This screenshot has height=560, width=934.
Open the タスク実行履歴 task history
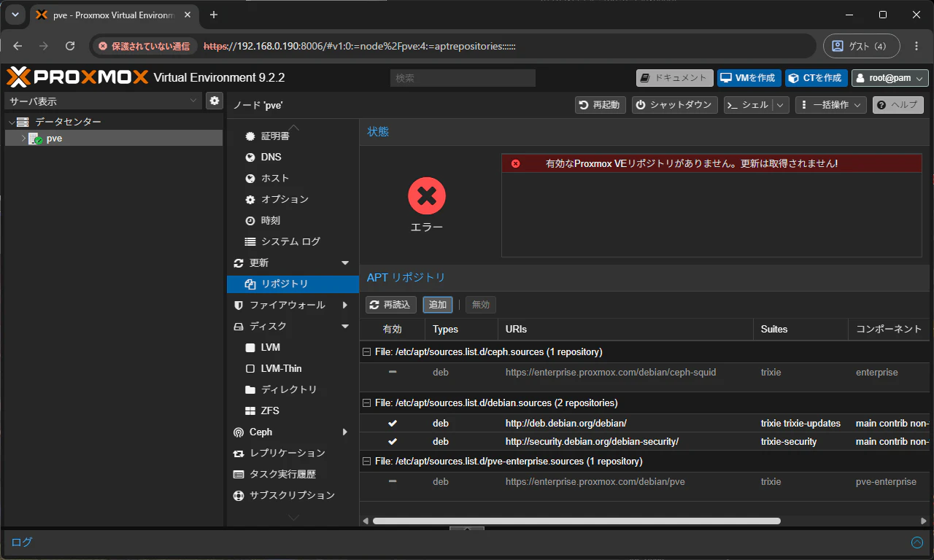(x=282, y=474)
